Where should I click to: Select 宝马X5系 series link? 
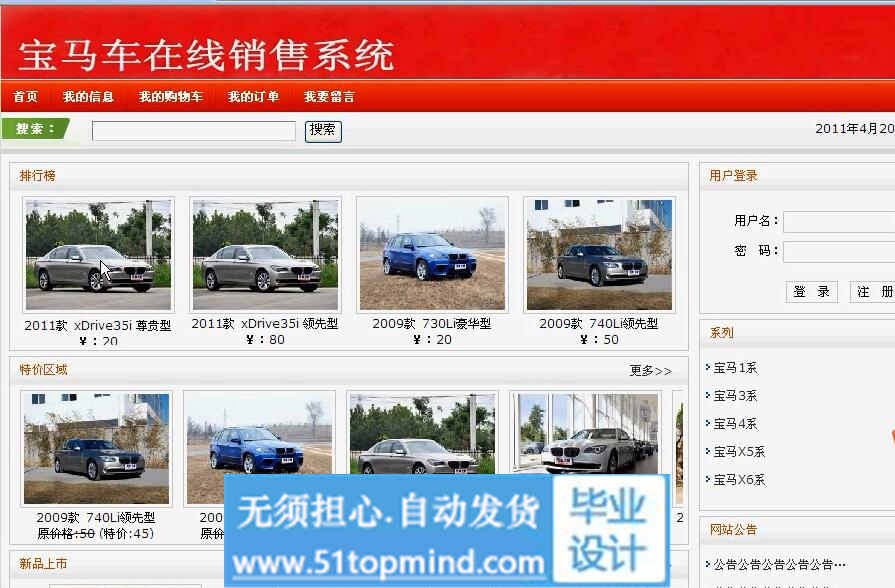click(739, 452)
